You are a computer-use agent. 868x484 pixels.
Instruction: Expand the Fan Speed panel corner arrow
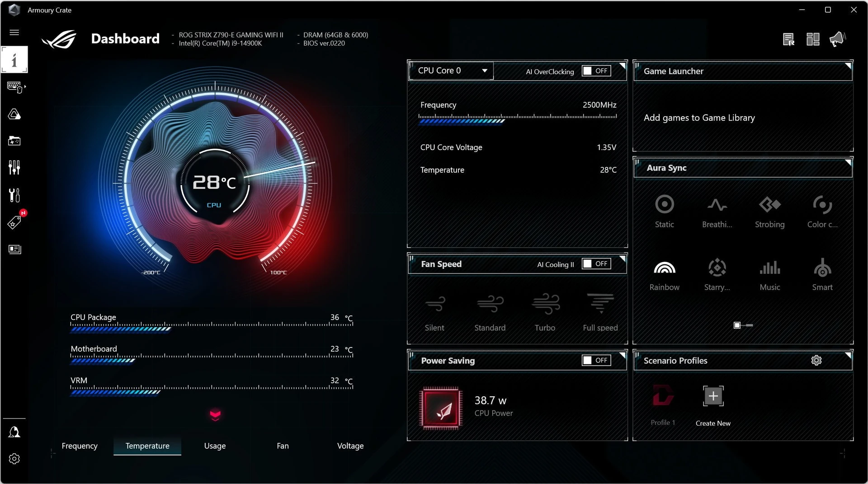pos(623,258)
